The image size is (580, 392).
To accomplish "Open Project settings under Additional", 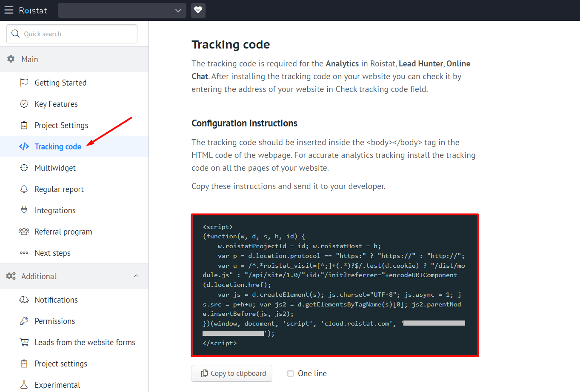I will coord(61,363).
